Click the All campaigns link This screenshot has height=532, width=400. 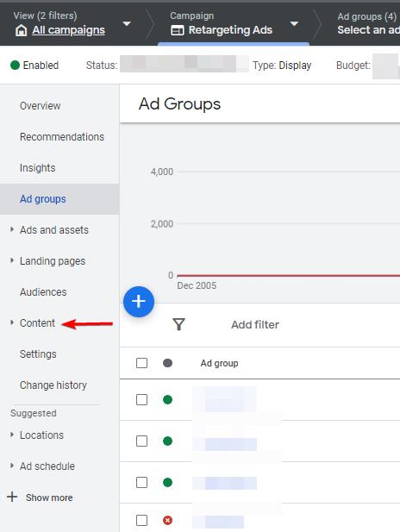(x=68, y=30)
